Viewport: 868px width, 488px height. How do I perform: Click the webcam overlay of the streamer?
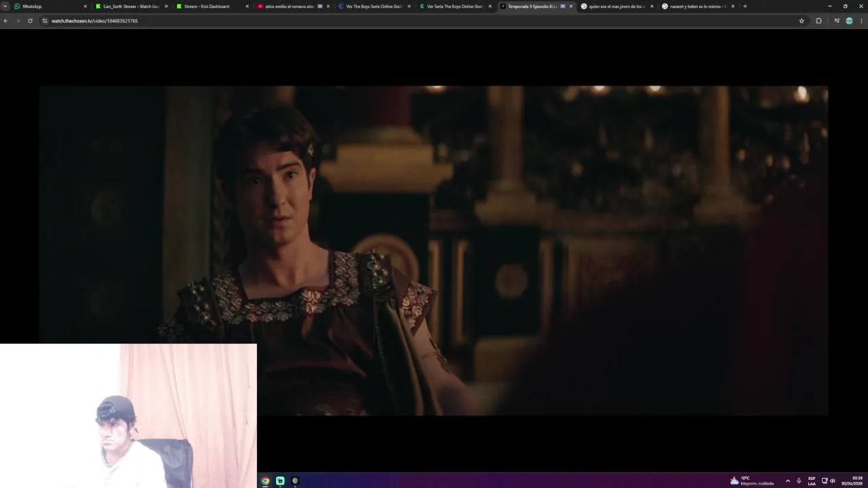point(128,415)
